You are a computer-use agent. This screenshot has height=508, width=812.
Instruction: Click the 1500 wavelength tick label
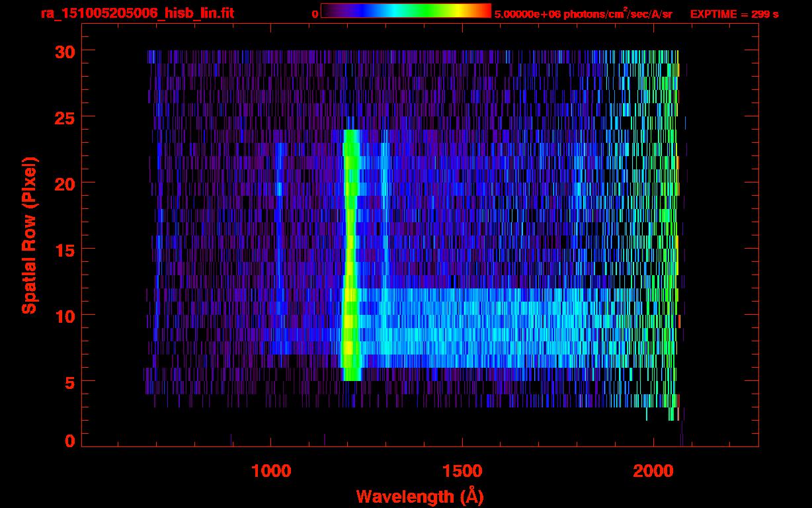(x=462, y=471)
